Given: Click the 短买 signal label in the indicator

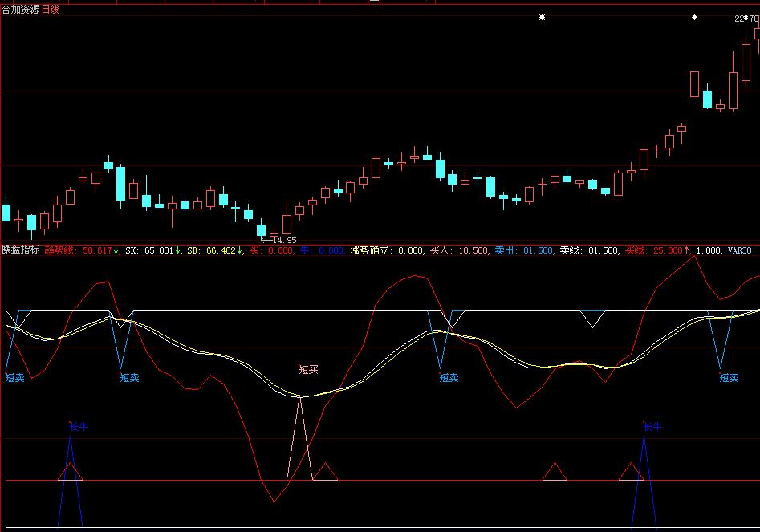Looking at the screenshot, I should click(309, 370).
